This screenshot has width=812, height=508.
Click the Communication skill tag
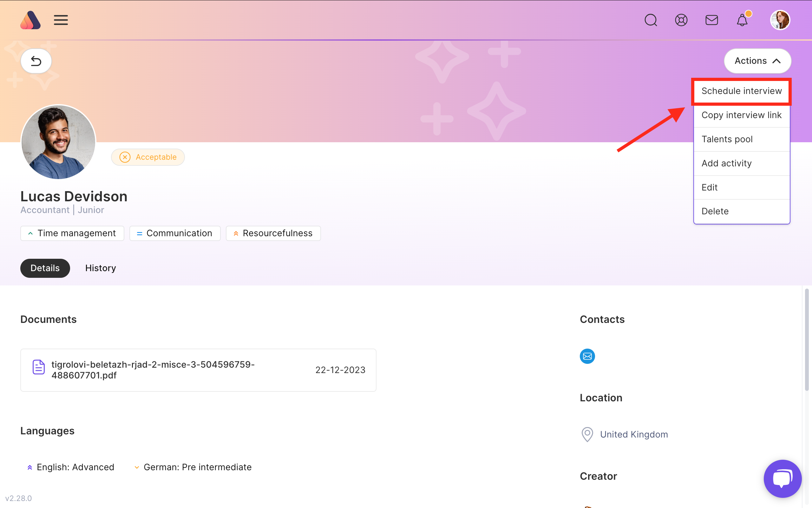(175, 233)
